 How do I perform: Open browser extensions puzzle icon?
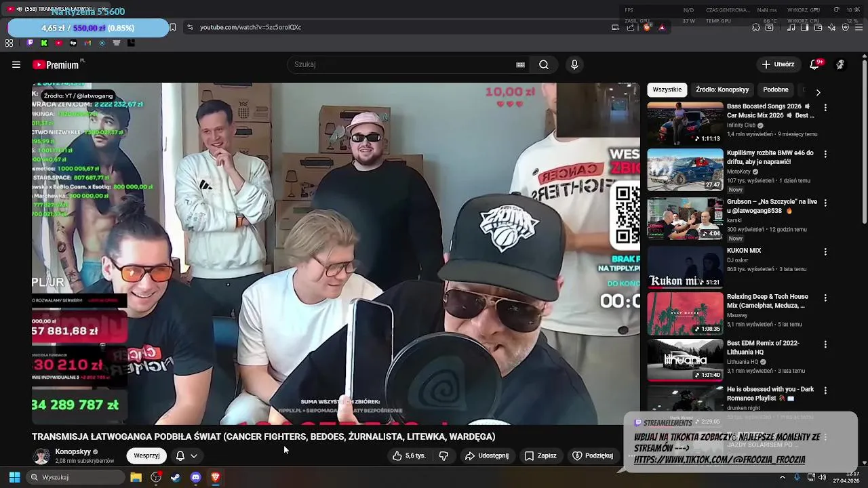pos(756,27)
